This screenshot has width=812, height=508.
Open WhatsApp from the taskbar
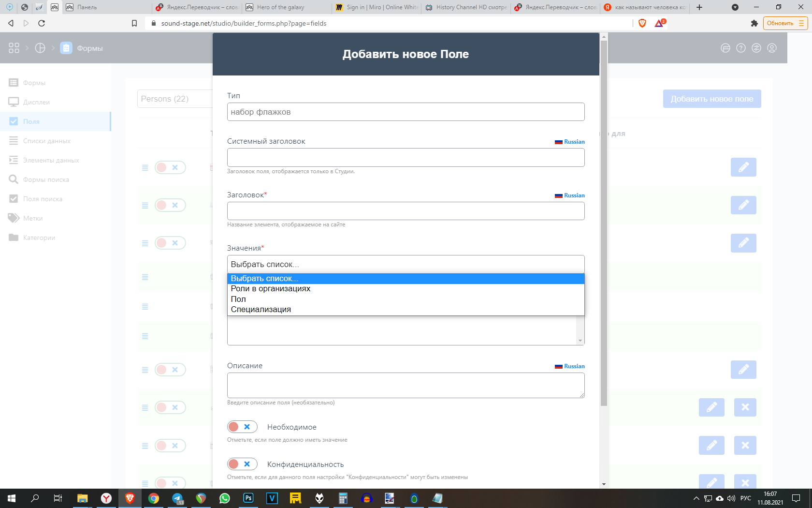point(225,498)
